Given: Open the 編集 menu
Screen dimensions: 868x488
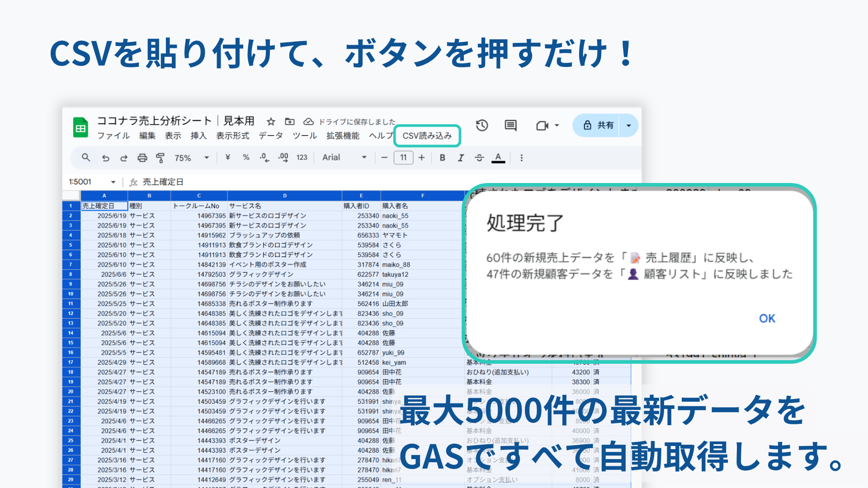Looking at the screenshot, I should pos(147,136).
